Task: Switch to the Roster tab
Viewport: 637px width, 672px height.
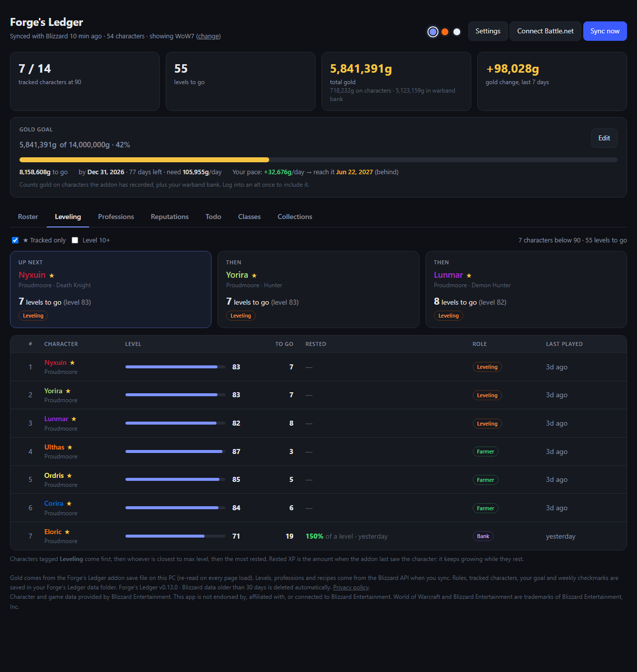Action: (x=28, y=217)
